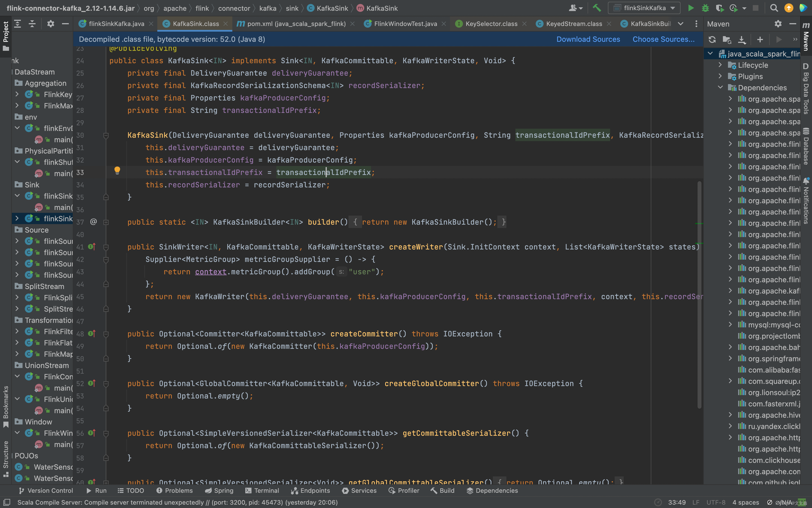Close the KafkaSink.class tab
This screenshot has height=508, width=812.
226,24
